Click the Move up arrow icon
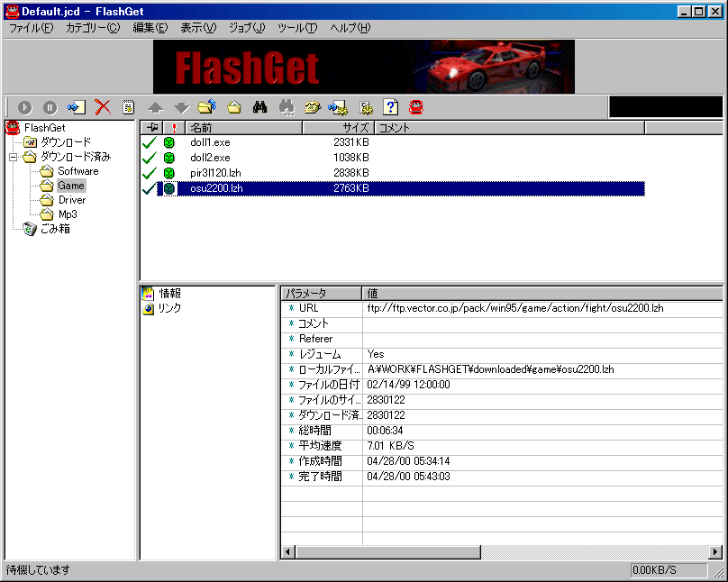Screen dimensions: 728x582 [x=156, y=108]
